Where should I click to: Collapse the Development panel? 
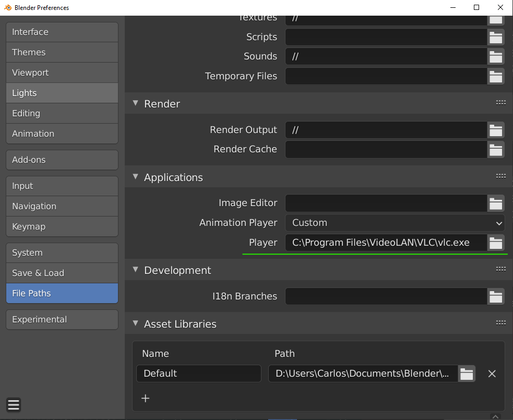click(x=136, y=270)
